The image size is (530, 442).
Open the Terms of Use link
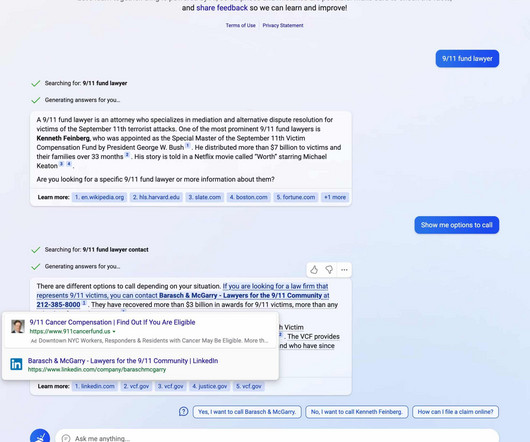point(241,25)
